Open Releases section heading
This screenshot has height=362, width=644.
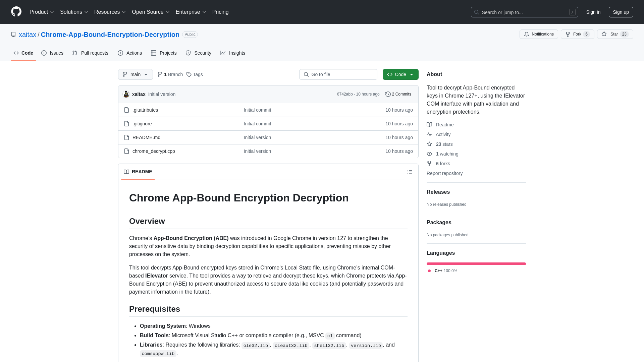click(438, 192)
